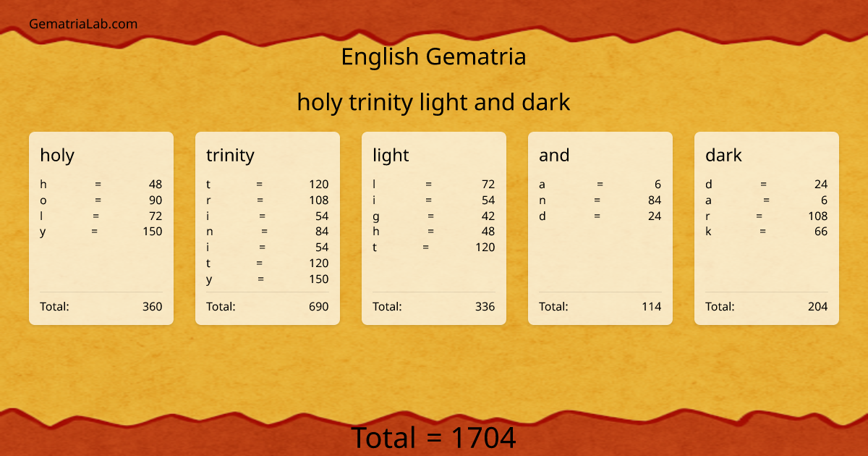The width and height of the screenshot is (868, 456).
Task: Click the GematriaLab.com site name
Action: [x=83, y=24]
